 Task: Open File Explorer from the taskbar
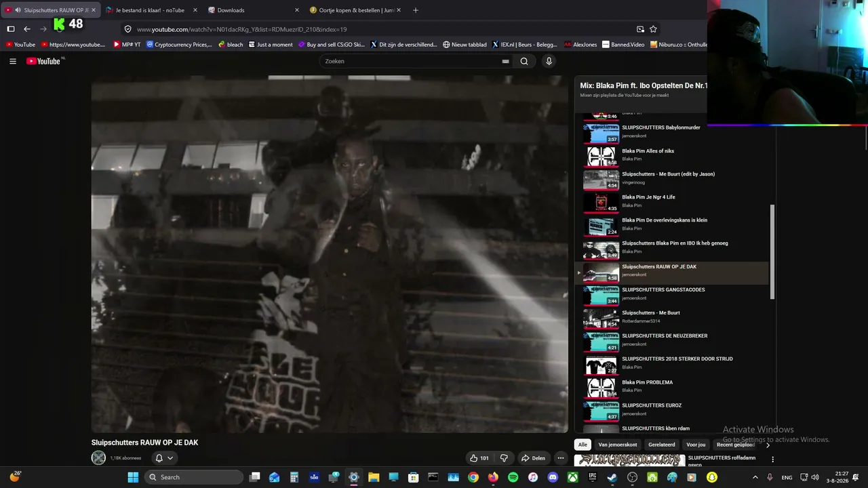(374, 477)
